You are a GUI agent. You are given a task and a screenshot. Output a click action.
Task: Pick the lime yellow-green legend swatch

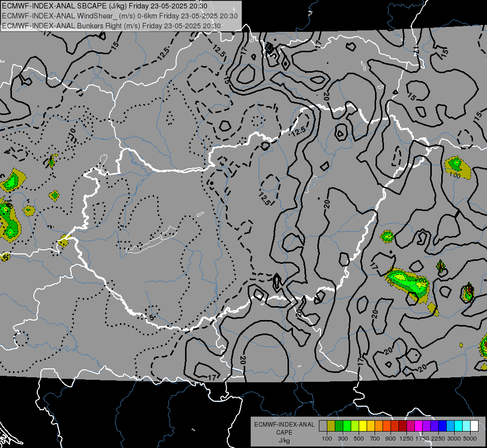(355, 426)
